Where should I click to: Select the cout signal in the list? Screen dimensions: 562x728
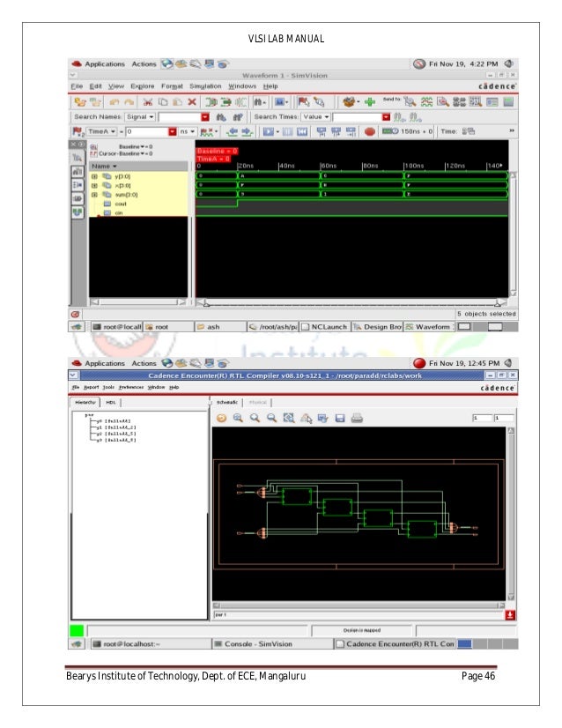click(121, 204)
